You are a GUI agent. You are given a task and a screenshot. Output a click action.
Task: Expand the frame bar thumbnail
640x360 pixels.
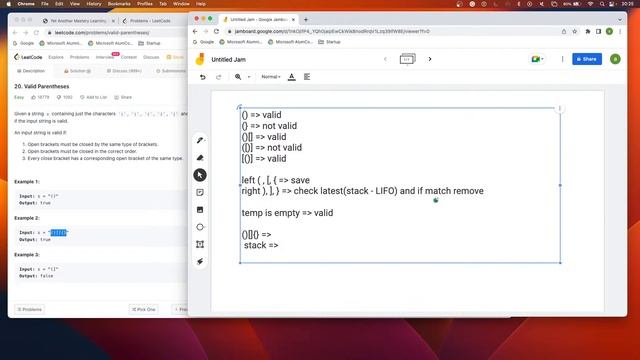(x=407, y=59)
